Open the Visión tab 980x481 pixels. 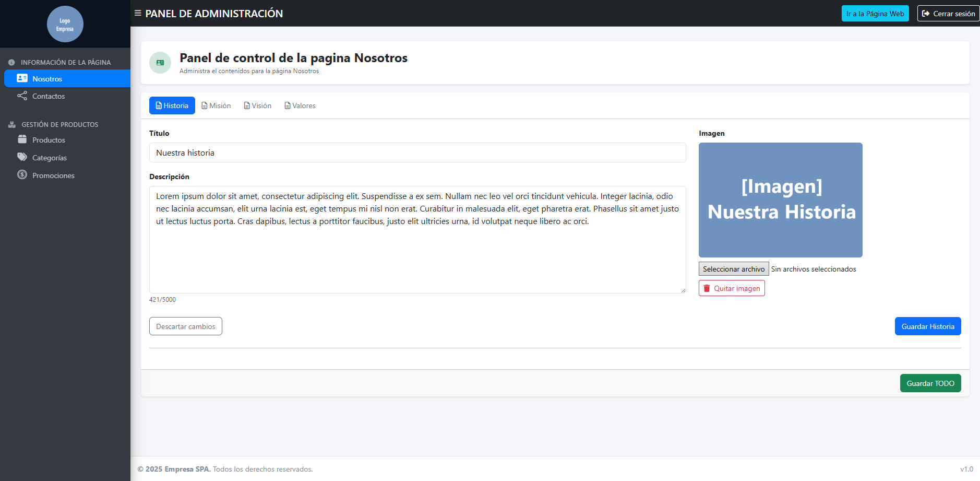pos(257,105)
